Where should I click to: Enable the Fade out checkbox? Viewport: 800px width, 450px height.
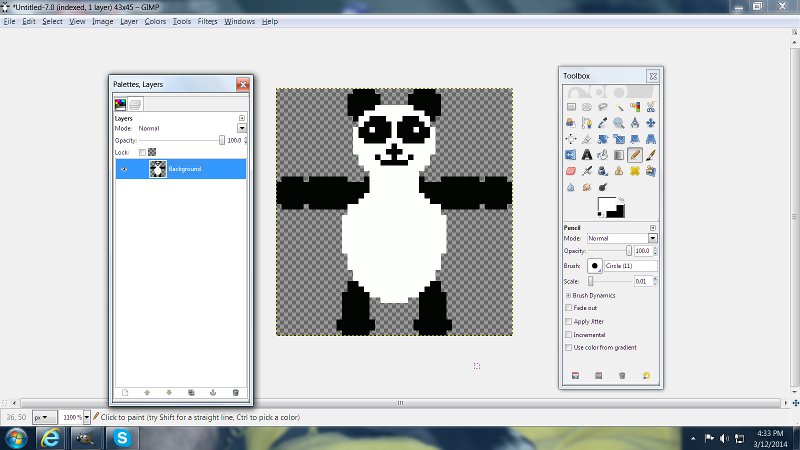coord(568,309)
